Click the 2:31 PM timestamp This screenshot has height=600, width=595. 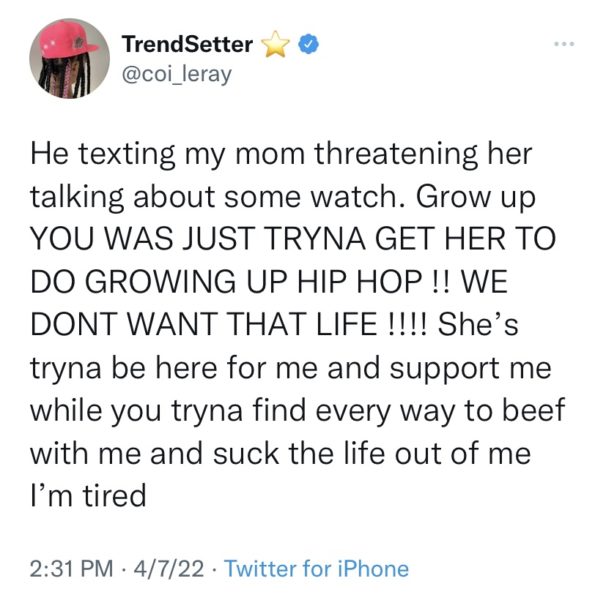click(x=72, y=569)
